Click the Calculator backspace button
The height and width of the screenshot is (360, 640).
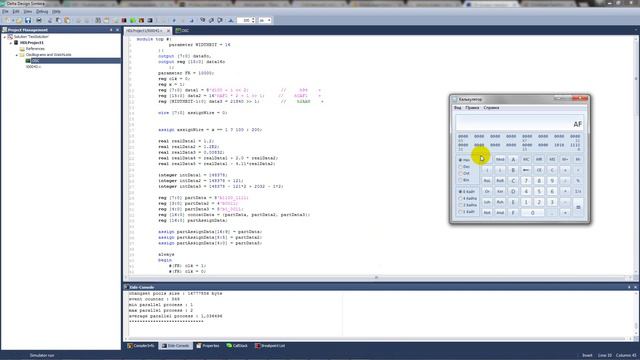[x=526, y=170]
